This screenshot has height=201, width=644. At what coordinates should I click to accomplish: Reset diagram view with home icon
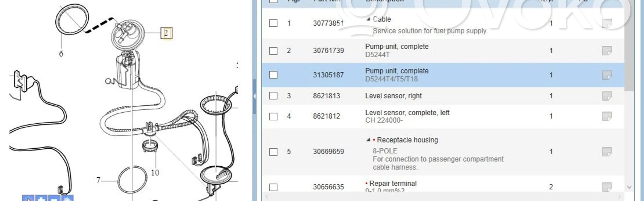pyautogui.click(x=67, y=198)
